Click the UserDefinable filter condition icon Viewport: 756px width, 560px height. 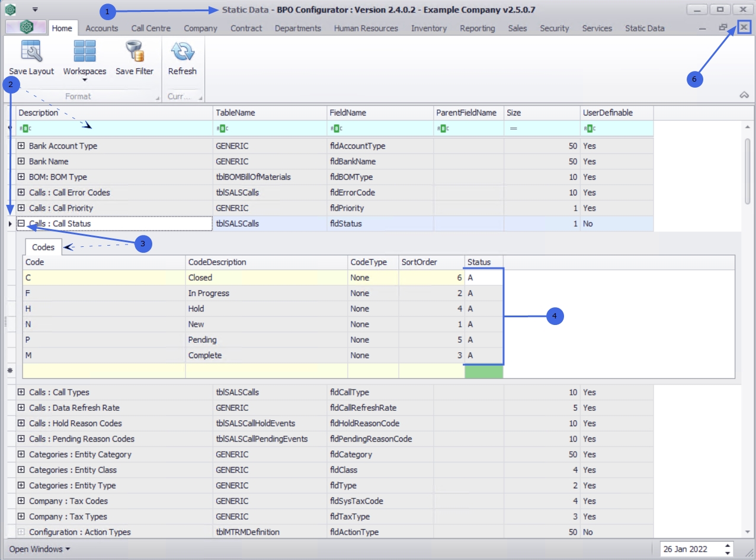(x=590, y=128)
